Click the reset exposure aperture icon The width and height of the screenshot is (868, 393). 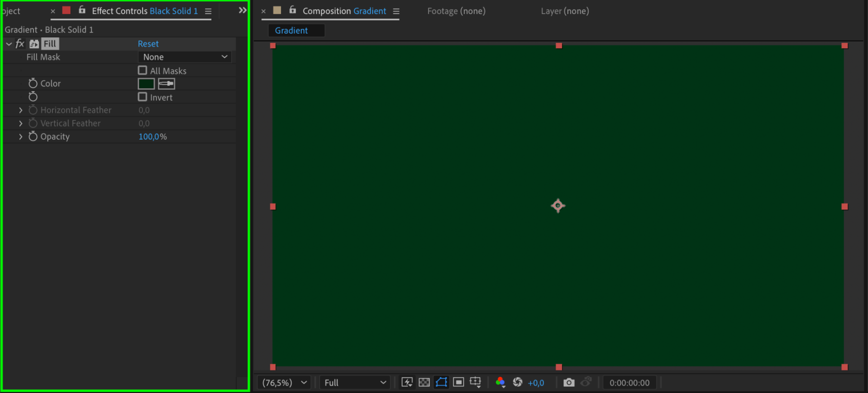coord(517,383)
